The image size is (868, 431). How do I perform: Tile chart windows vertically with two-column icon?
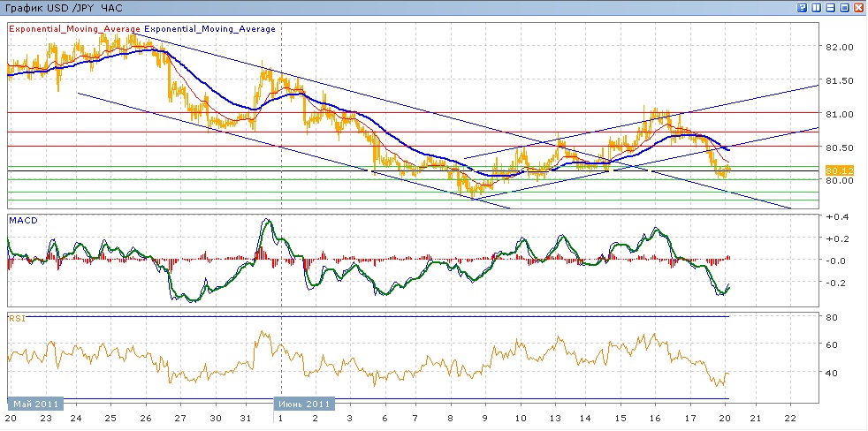(x=816, y=8)
